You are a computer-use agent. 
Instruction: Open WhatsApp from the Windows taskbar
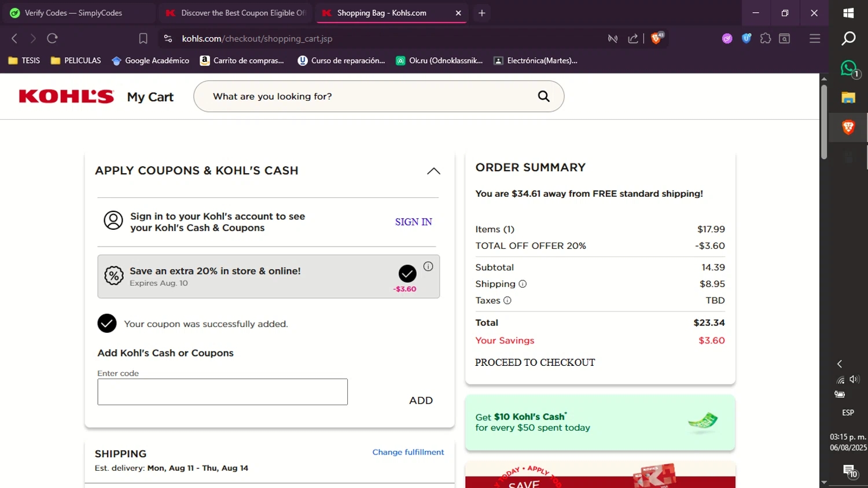848,68
